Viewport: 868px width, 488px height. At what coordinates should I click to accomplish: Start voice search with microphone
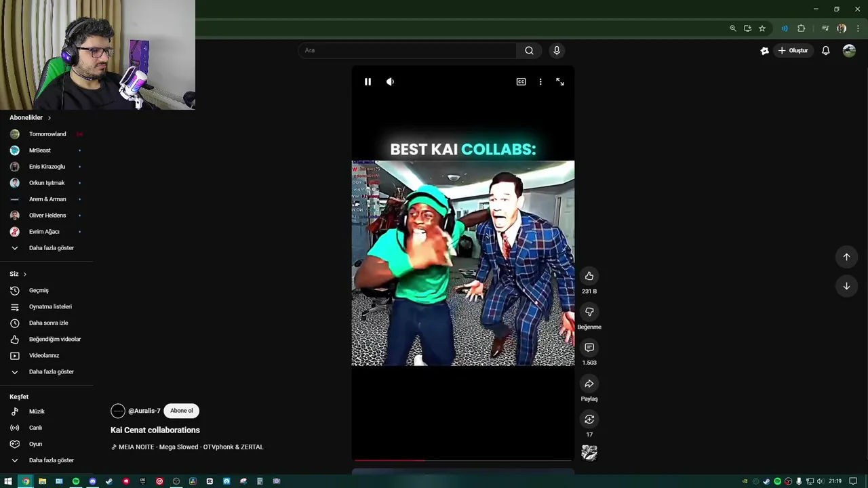click(x=557, y=50)
